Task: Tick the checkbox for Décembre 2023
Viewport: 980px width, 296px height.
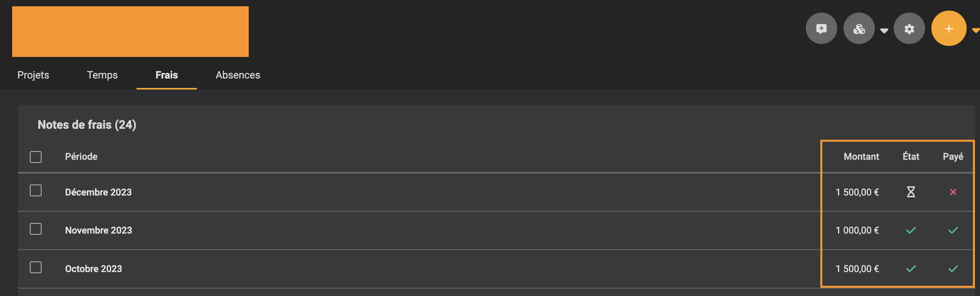Action: pos(36,191)
